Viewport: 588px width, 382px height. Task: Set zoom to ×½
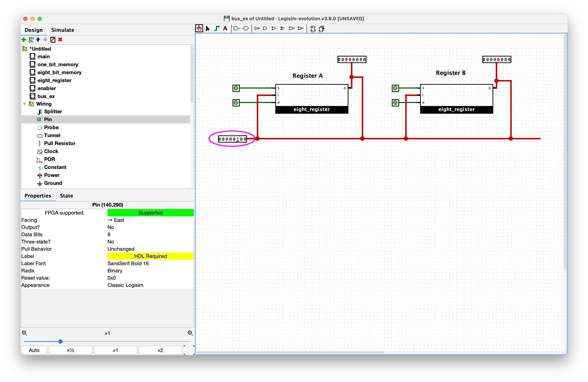(x=70, y=350)
